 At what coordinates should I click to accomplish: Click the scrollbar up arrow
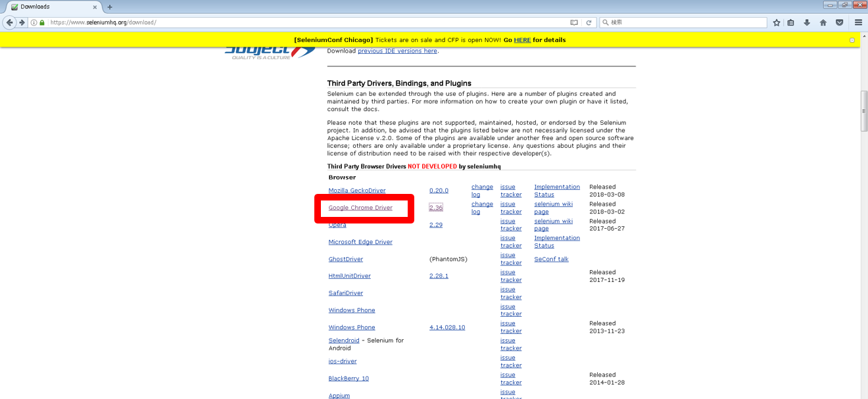864,35
